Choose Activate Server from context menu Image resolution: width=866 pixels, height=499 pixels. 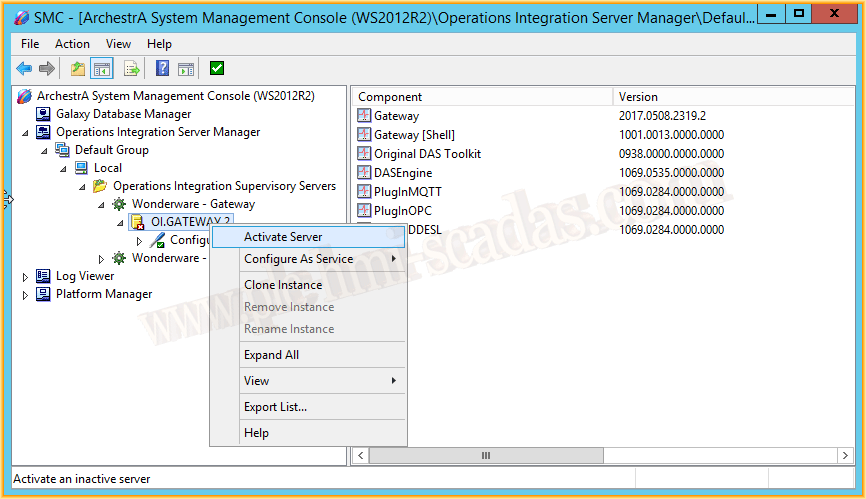click(283, 237)
